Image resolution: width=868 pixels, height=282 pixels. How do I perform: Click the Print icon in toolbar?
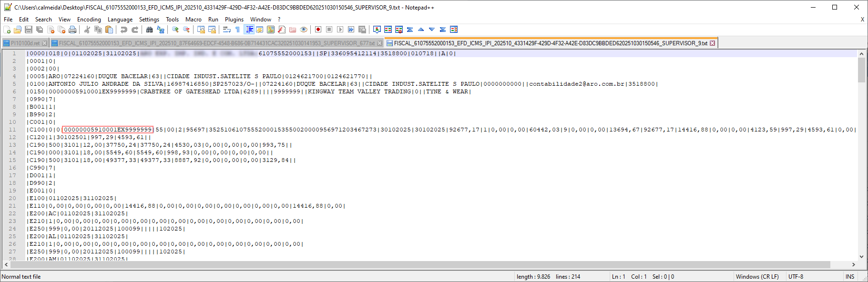[x=72, y=30]
